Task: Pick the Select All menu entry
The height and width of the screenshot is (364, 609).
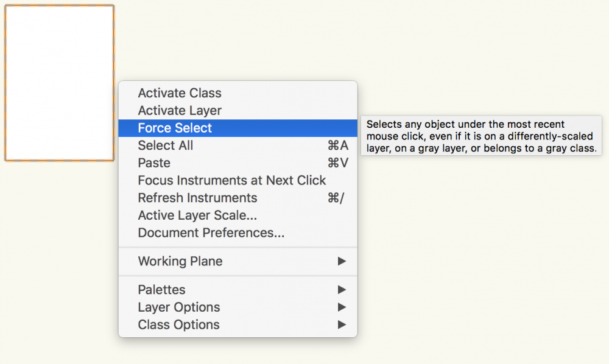Action: pos(166,145)
